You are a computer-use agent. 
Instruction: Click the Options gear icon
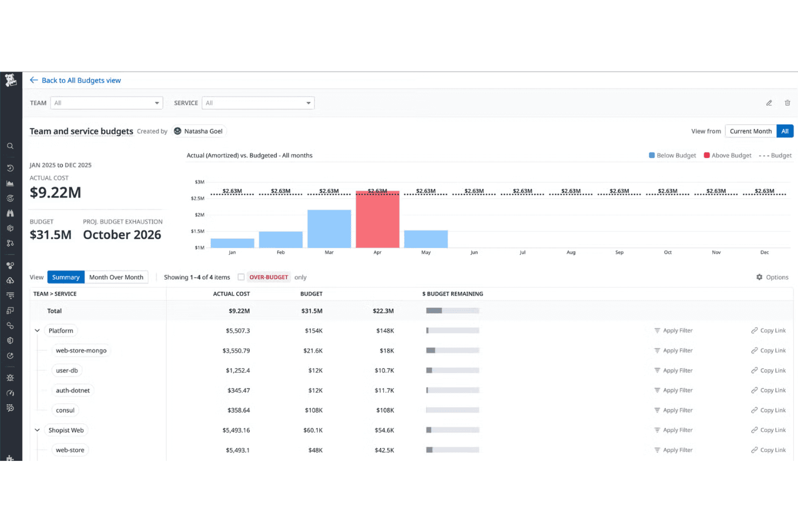click(760, 277)
